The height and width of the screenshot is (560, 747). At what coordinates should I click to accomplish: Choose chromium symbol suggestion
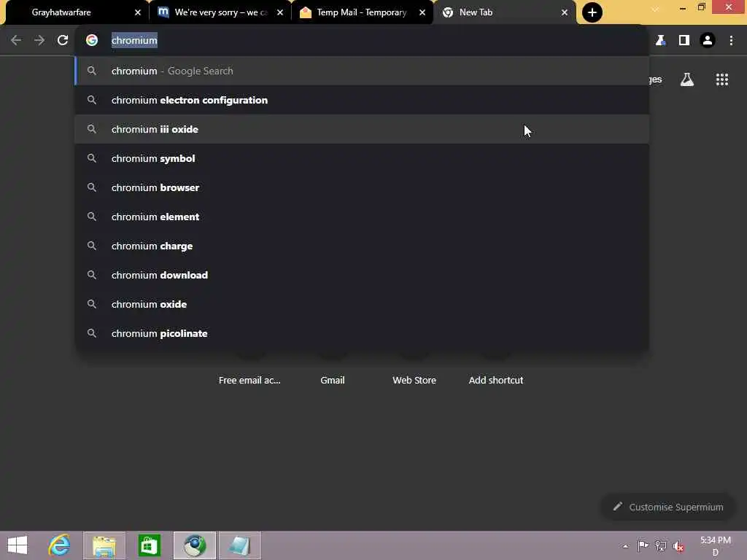362,158
